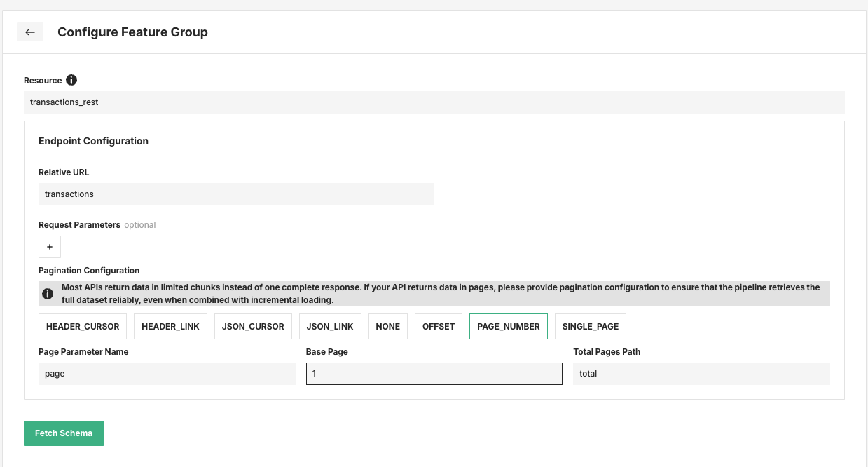Select JSON_CURSOR pagination type
Screen dimensions: 868x467
253,326
